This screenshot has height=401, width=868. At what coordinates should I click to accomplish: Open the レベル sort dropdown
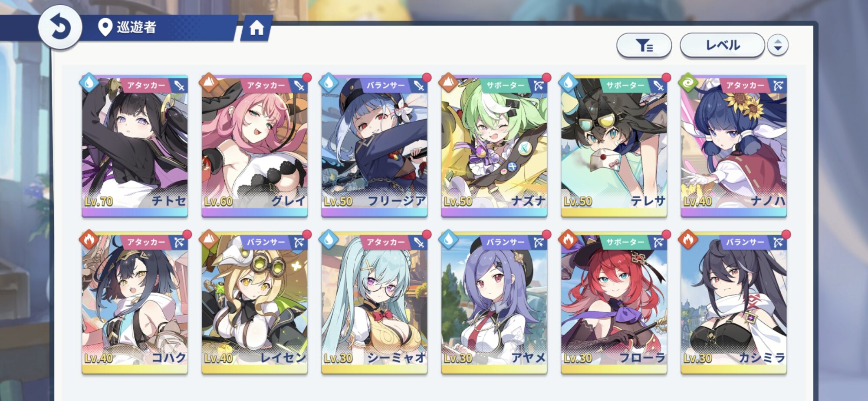[722, 45]
